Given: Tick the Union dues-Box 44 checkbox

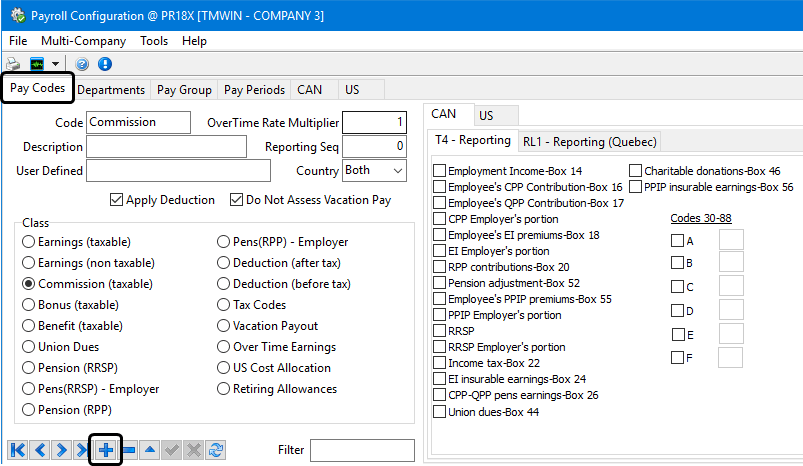Looking at the screenshot, I should click(440, 411).
